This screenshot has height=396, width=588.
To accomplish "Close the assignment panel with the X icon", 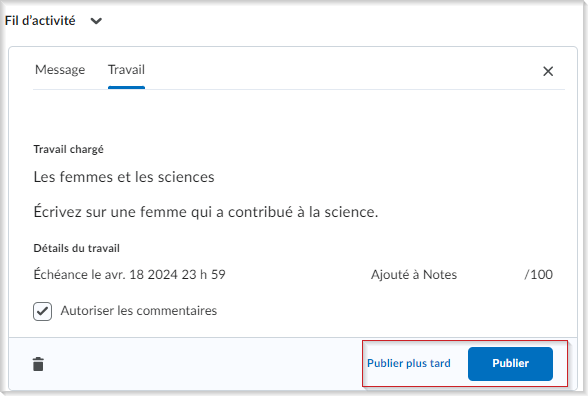I will tap(548, 71).
